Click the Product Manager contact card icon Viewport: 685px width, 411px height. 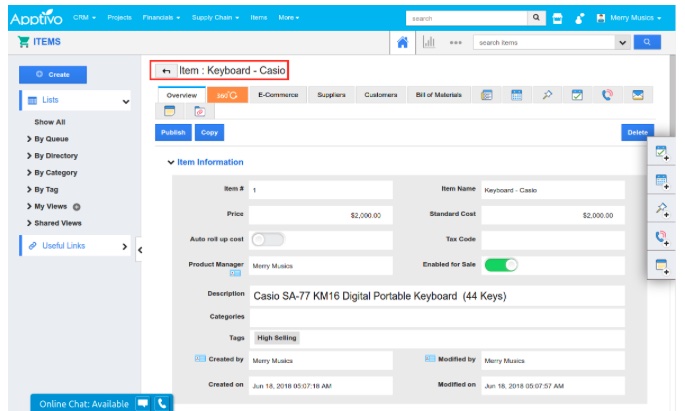click(235, 273)
